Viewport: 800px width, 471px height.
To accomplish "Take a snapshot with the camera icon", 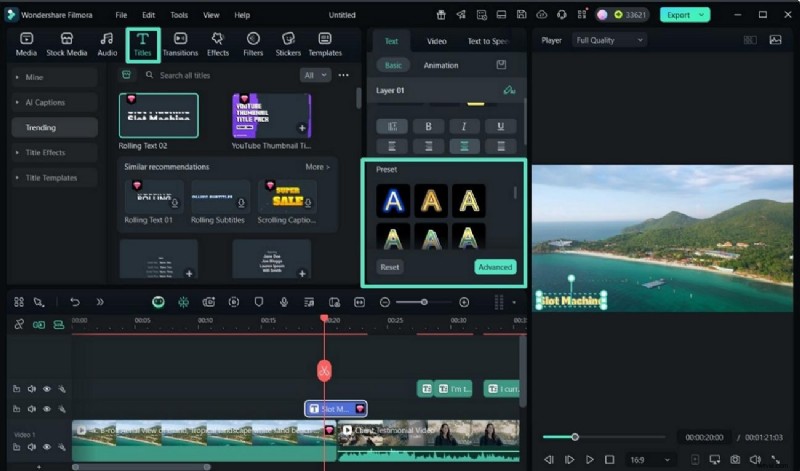I will [x=735, y=459].
